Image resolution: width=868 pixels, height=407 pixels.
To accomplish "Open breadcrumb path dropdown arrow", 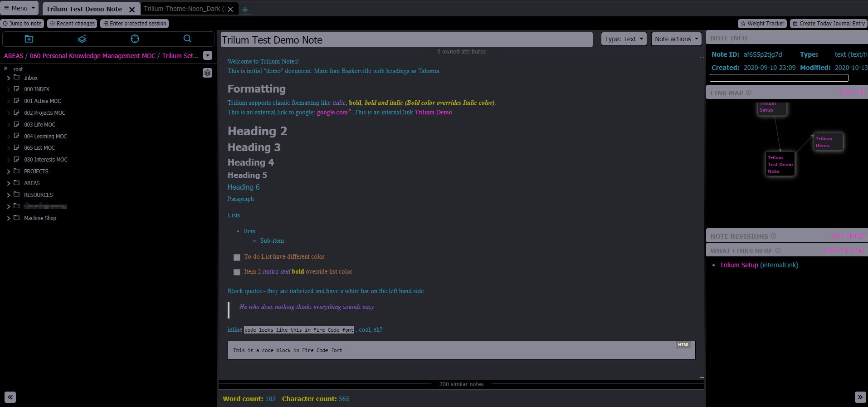I will [x=208, y=55].
